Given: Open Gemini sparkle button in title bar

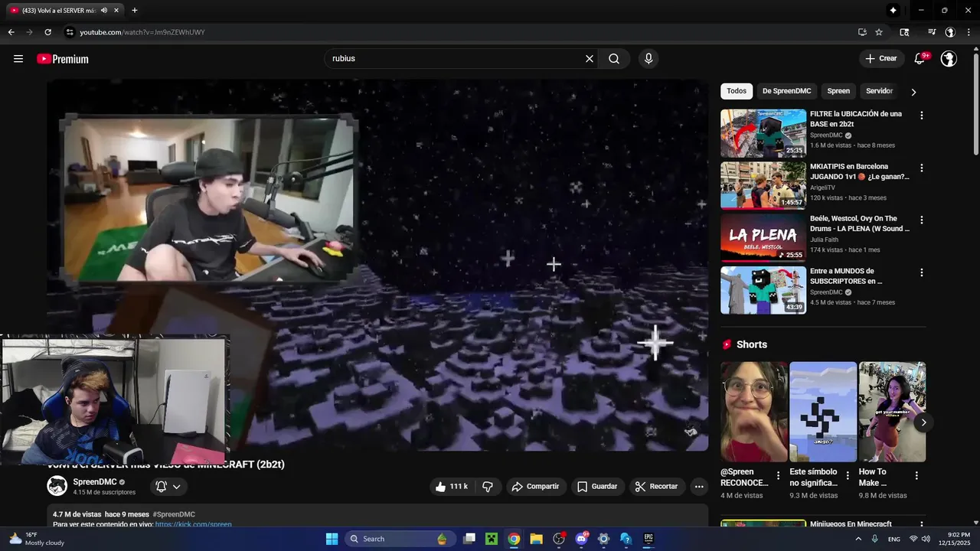Looking at the screenshot, I should point(893,10).
